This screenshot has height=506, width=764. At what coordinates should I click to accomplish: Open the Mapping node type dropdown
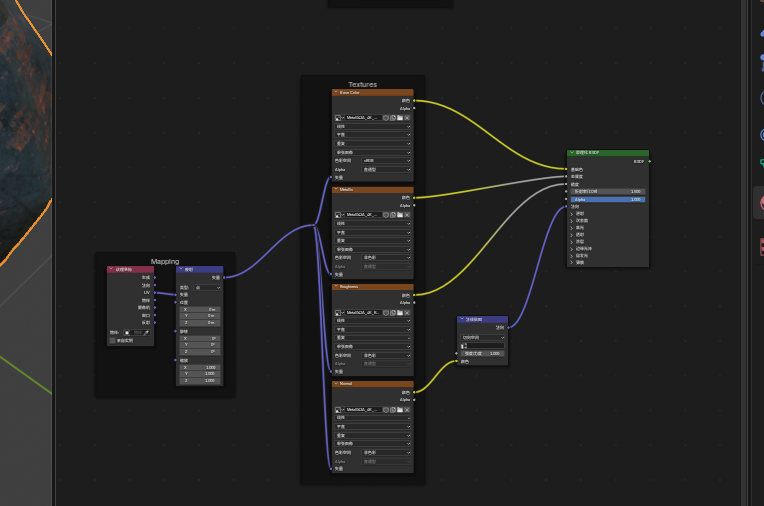(x=207, y=287)
